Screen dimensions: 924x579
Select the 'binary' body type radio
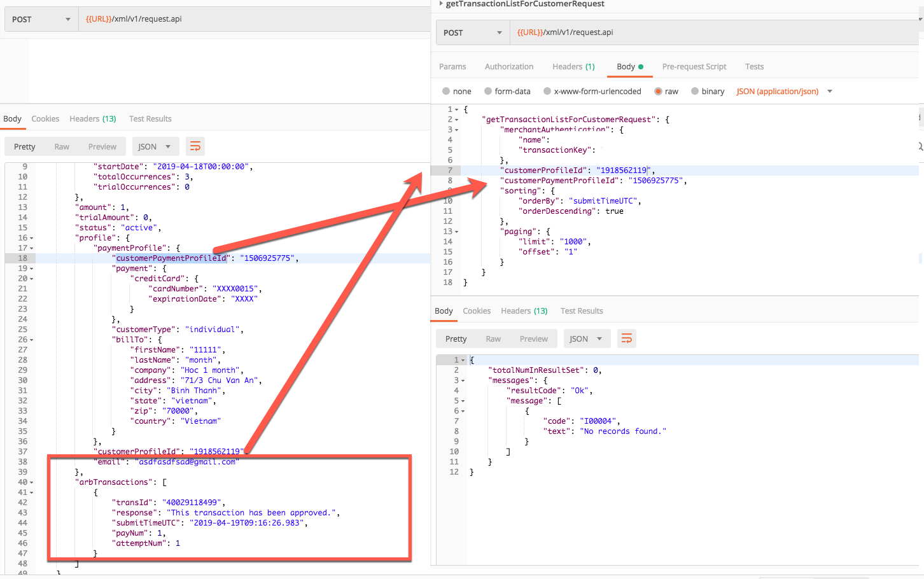click(x=695, y=92)
